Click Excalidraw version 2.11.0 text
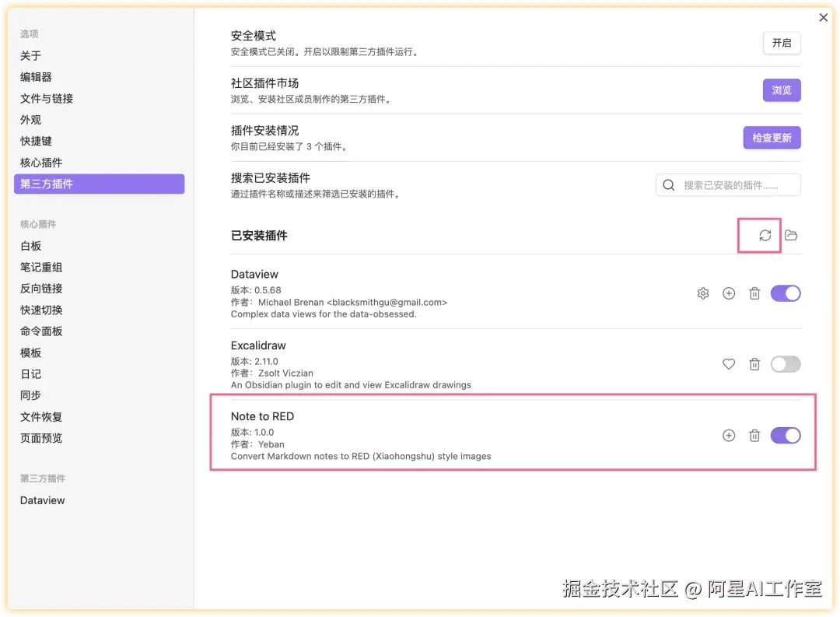The image size is (840, 617). click(254, 361)
